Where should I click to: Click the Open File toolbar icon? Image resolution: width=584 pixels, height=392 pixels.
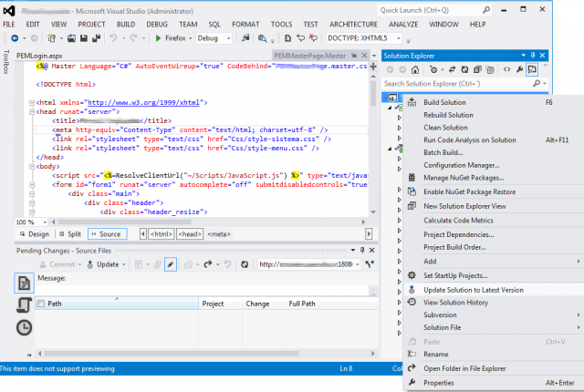tap(71, 38)
